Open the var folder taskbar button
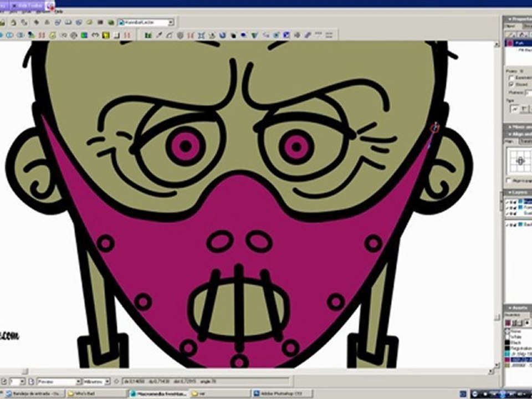The height and width of the screenshot is (399, 532). [221, 393]
